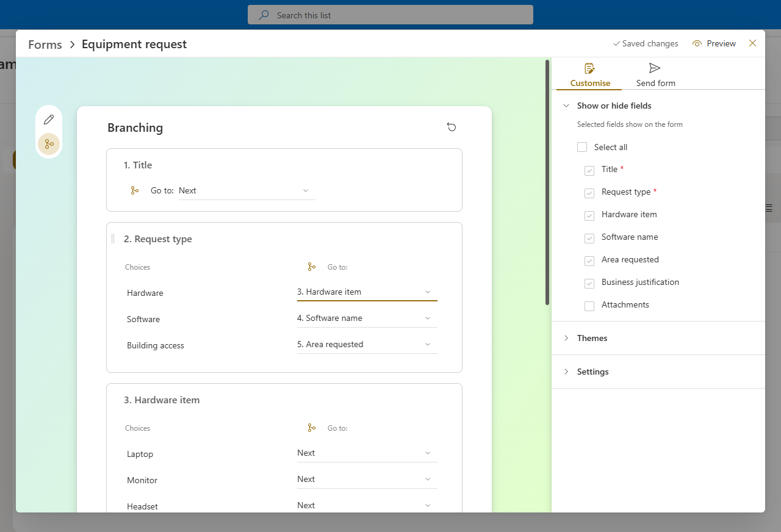Click the branching icon in Title card
Screen dimensions: 781x532
[x=135, y=190]
